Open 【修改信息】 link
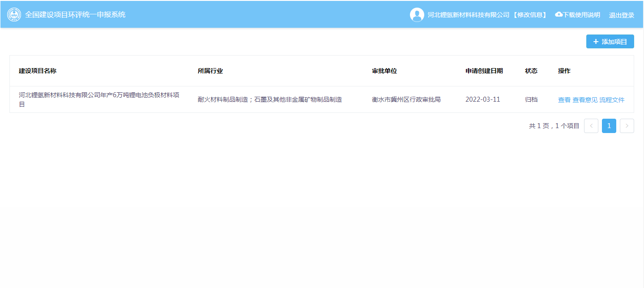This screenshot has width=644, height=288. tap(530, 15)
